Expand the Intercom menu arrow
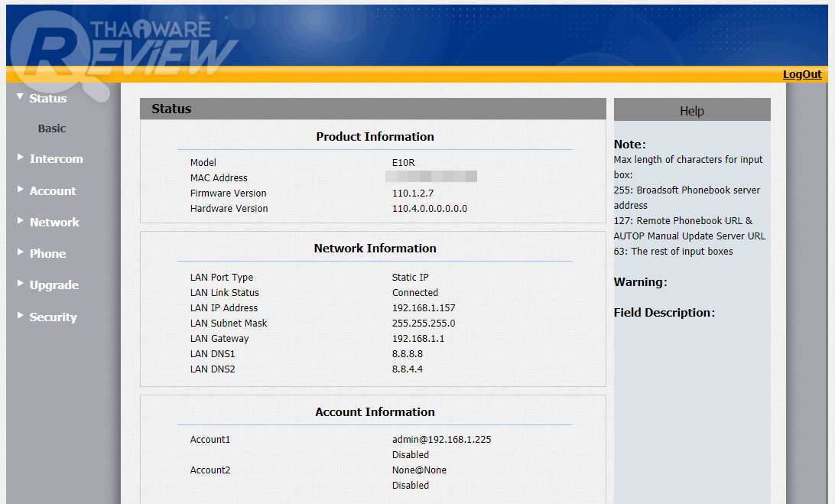 20,158
